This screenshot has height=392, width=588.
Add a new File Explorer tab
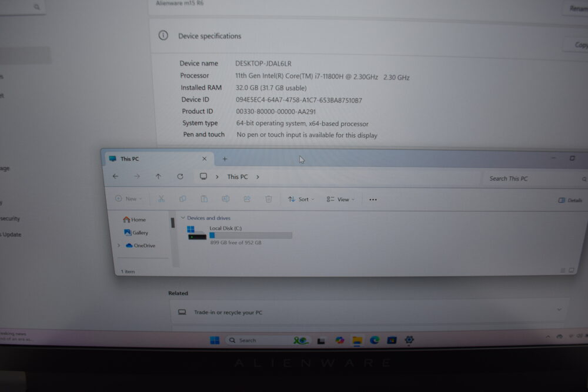pyautogui.click(x=225, y=159)
